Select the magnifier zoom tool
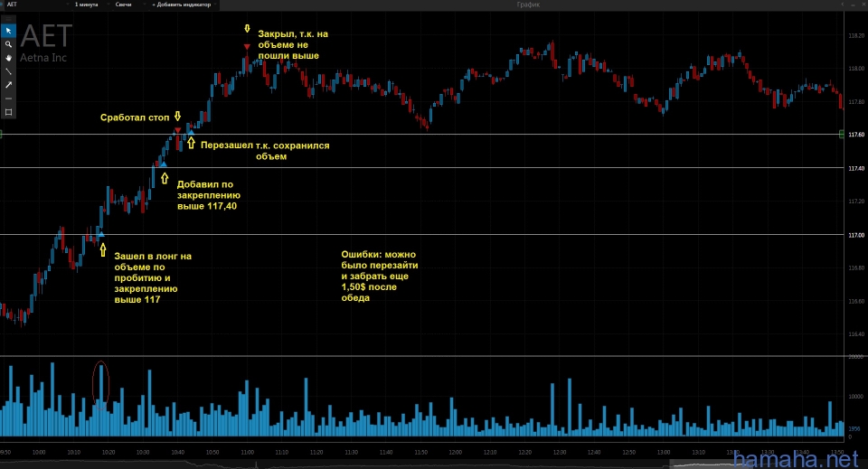This screenshot has height=469, width=868. (8, 44)
